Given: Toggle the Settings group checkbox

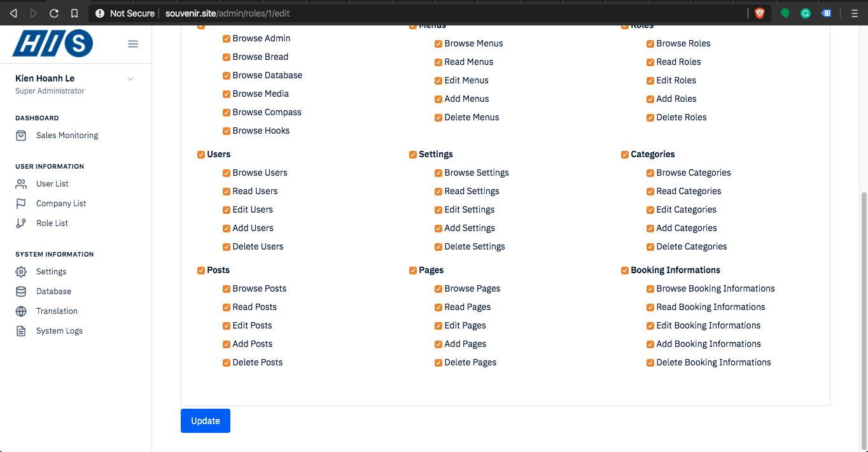Looking at the screenshot, I should click(413, 155).
